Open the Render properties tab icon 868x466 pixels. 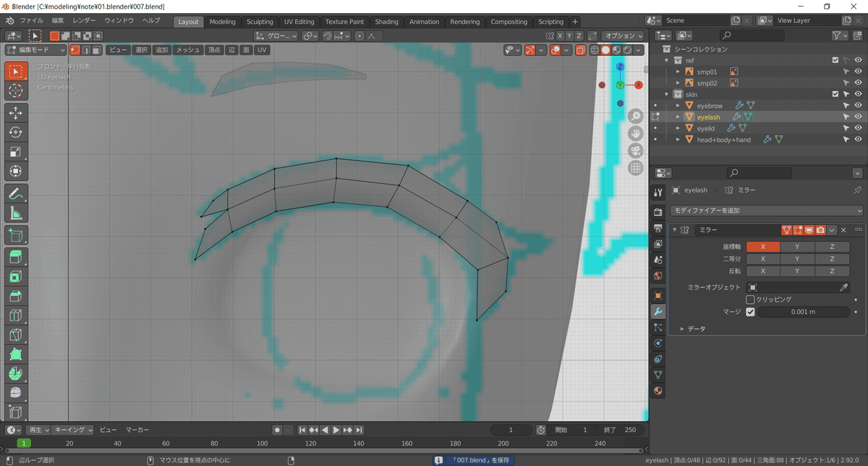(x=658, y=212)
